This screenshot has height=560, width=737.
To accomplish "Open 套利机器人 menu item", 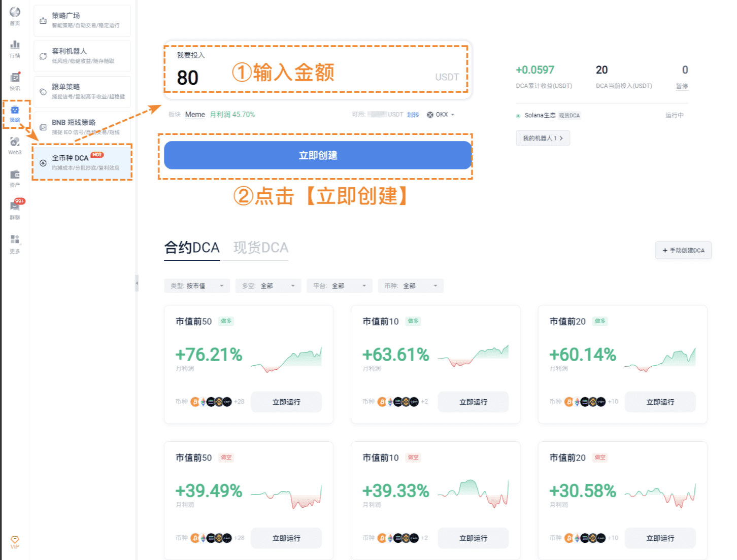I will 82,56.
